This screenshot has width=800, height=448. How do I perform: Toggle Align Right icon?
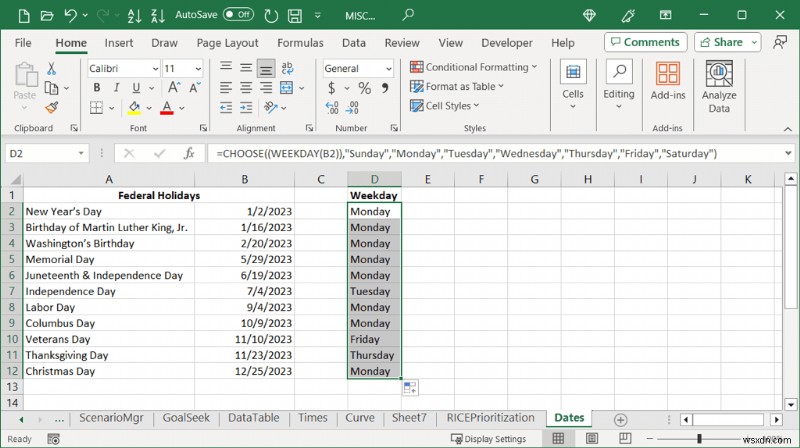[266, 88]
